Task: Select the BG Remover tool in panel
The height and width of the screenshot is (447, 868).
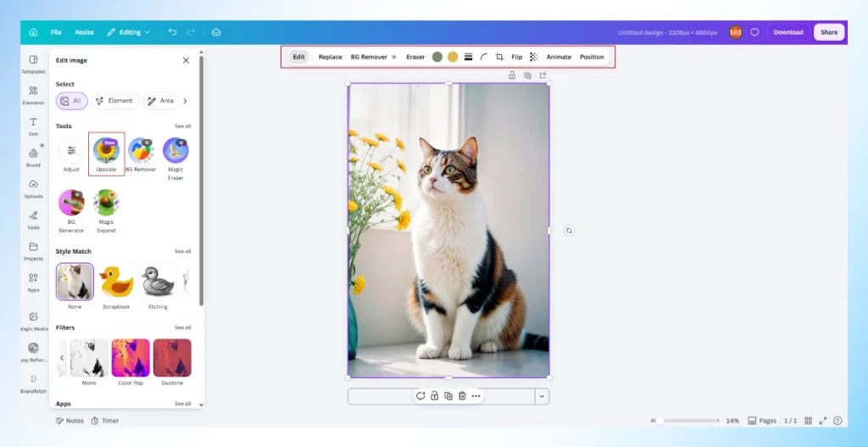Action: click(x=141, y=154)
